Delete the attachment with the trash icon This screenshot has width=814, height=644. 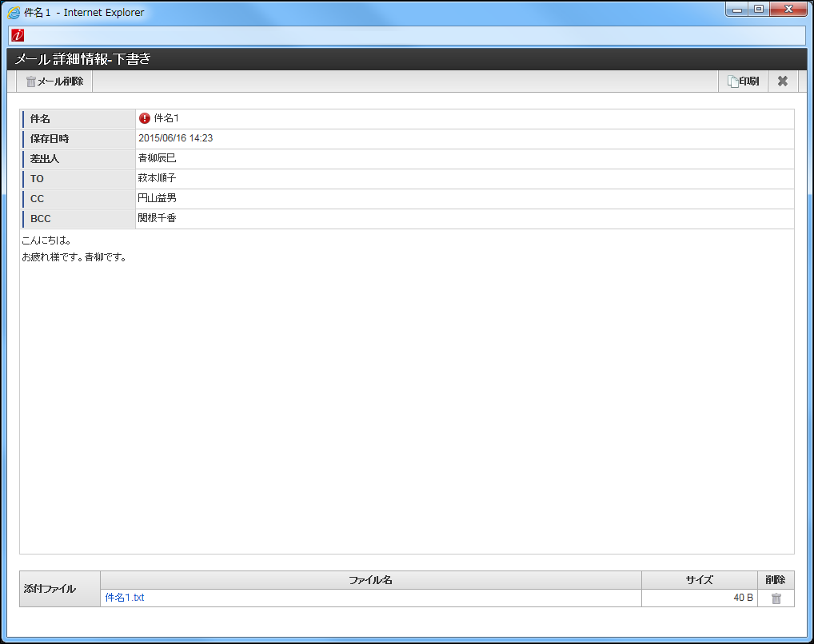pyautogui.click(x=776, y=598)
